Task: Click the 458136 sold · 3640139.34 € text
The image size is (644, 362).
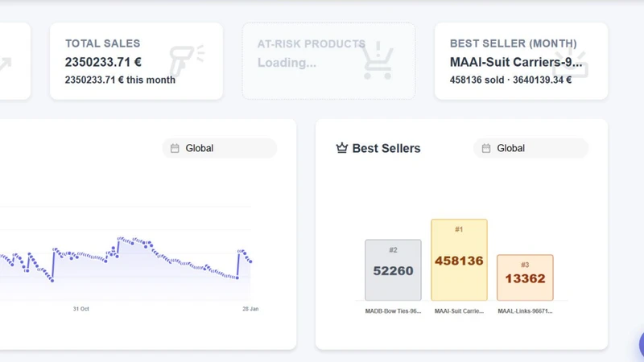Action: coord(510,80)
